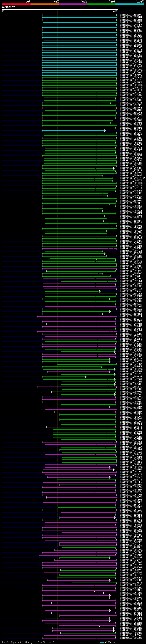Select the UniRef100_A7QV59 hit label
This screenshot has height=644, width=146.
pos(131,37)
